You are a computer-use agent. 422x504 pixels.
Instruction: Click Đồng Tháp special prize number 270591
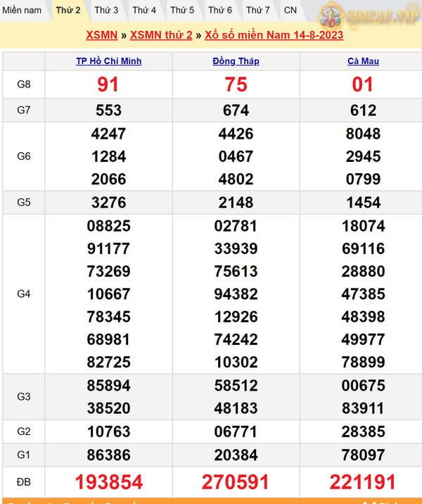tap(236, 481)
